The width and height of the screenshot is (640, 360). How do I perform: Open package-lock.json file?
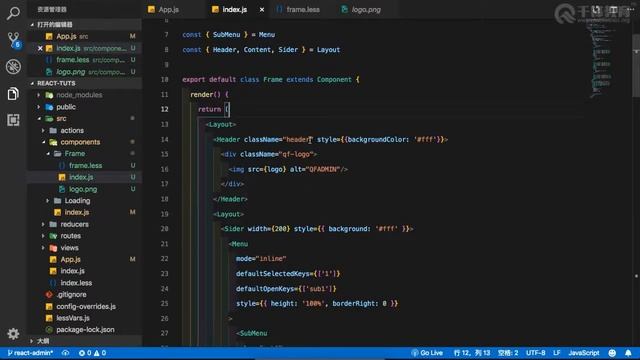pyautogui.click(x=85, y=329)
